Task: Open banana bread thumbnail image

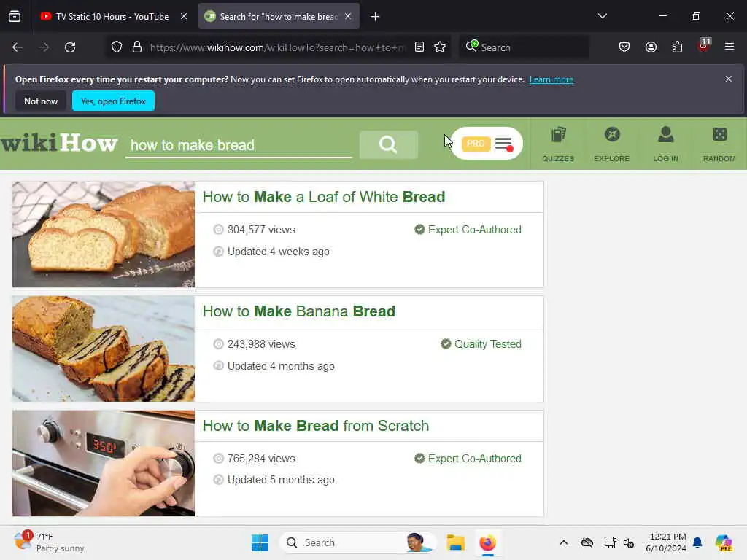Action: click(104, 349)
